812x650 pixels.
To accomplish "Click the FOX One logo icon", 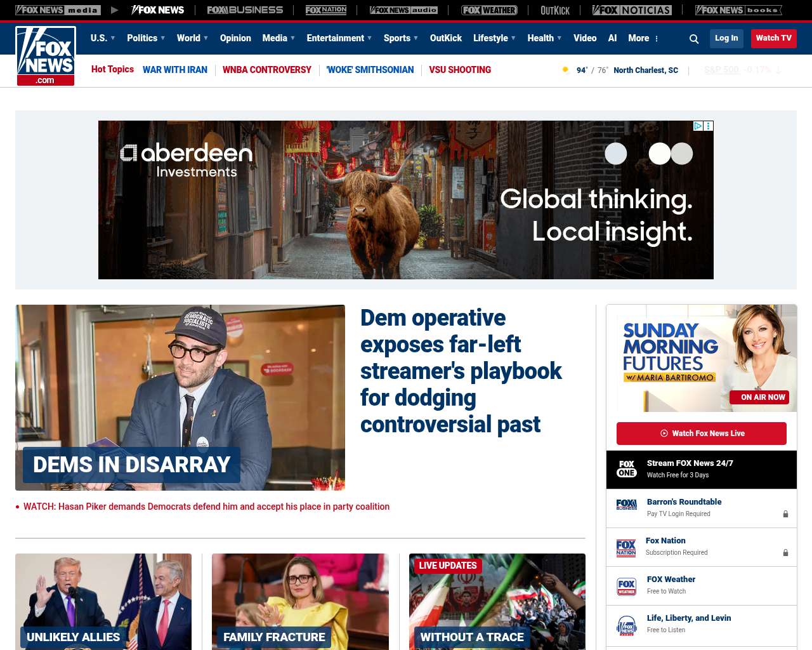I will [x=627, y=469].
